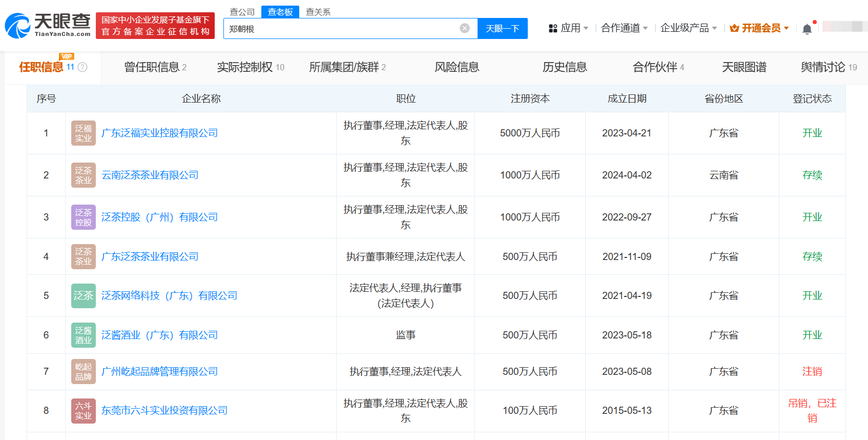868x440 pixels.
Task: Open the 合作伙伴 tab
Action: (658, 67)
